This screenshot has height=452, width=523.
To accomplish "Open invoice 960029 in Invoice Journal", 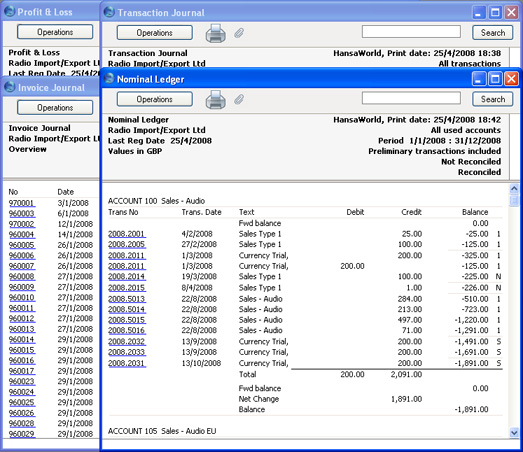I will [x=22, y=434].
